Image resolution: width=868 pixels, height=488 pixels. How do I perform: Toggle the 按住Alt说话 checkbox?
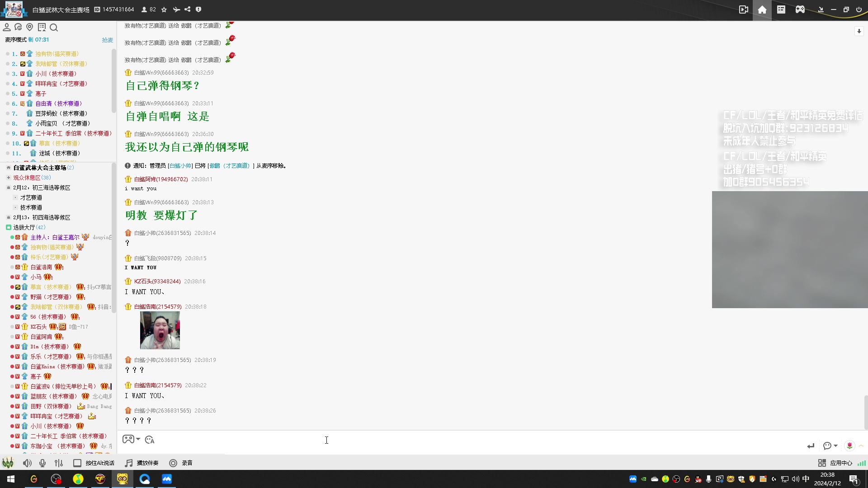coord(77,463)
